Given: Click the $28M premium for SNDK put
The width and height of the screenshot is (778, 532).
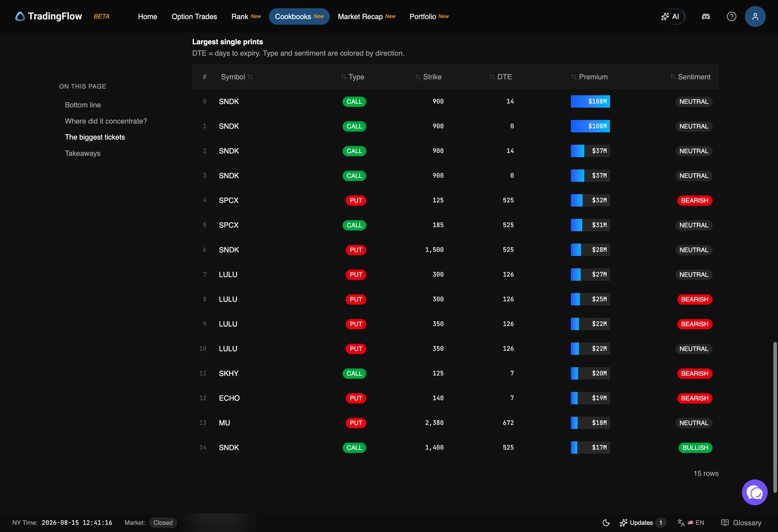Looking at the screenshot, I should (x=590, y=250).
